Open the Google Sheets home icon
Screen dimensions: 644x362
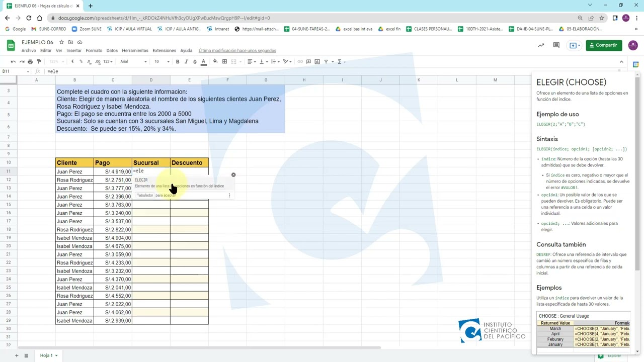click(11, 46)
